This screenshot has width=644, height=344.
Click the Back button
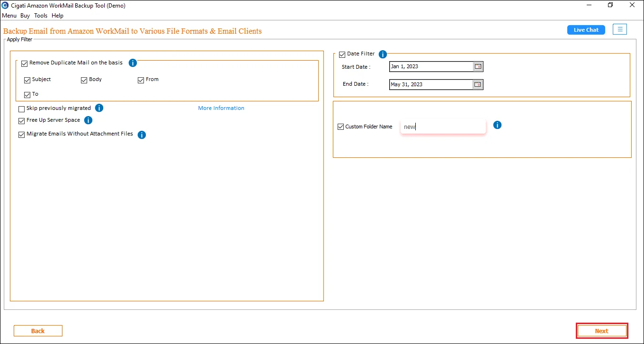tap(38, 331)
